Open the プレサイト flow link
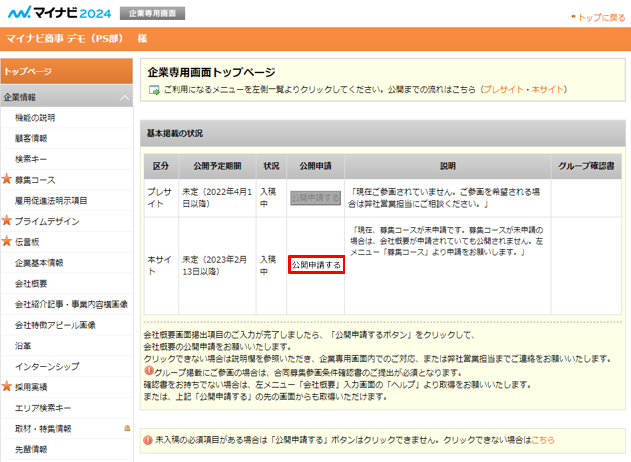The width and height of the screenshot is (631, 462). tap(503, 90)
